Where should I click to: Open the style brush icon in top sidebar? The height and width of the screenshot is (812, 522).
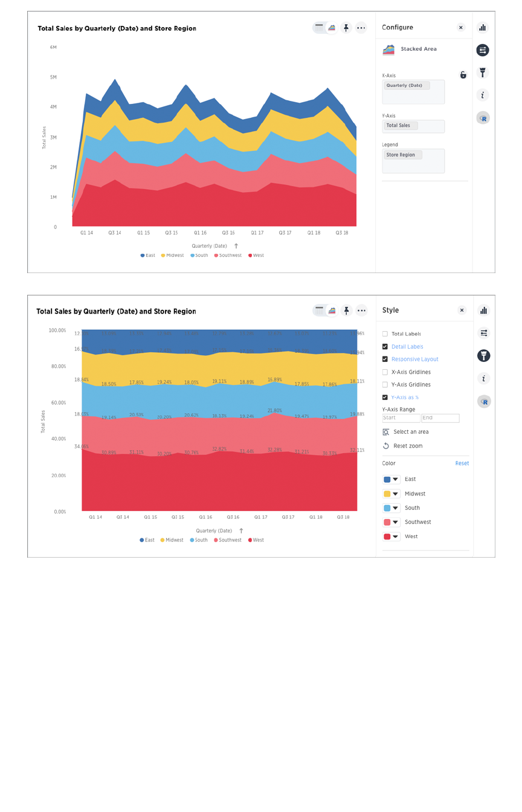[x=483, y=72]
